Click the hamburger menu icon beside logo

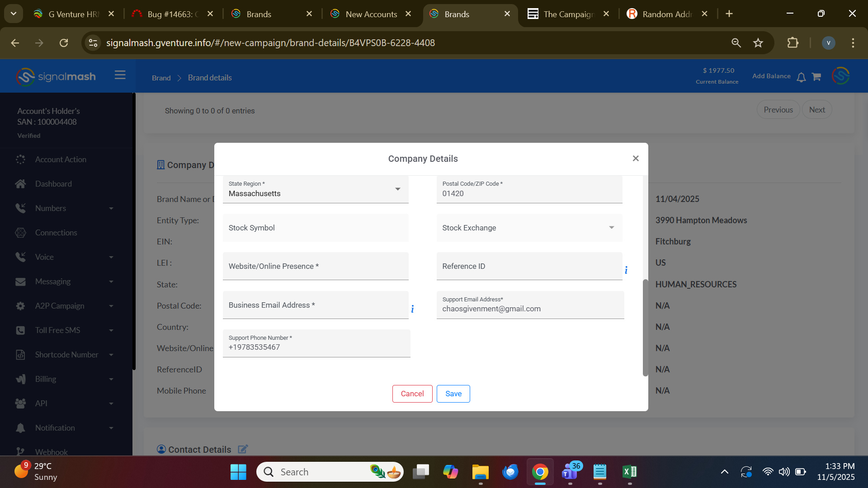tap(120, 75)
